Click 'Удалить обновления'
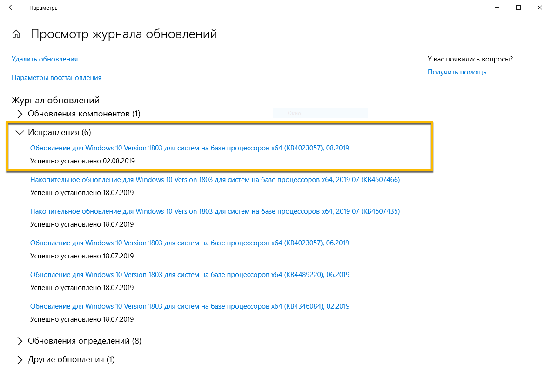This screenshot has width=551, height=392. (x=44, y=59)
